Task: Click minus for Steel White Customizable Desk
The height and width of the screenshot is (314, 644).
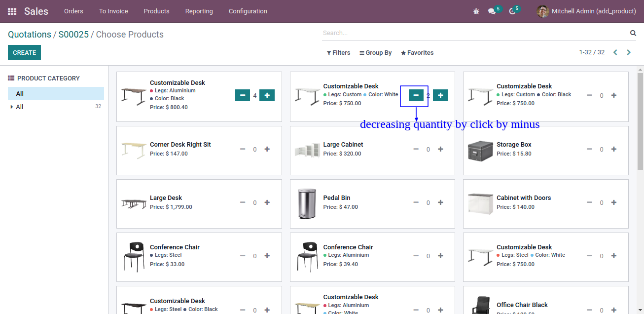Action: tap(589, 256)
